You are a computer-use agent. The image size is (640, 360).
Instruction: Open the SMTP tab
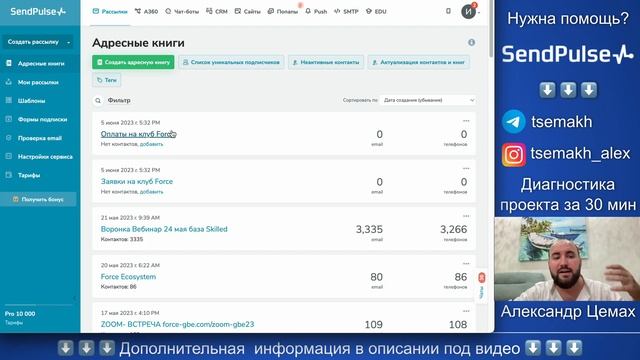point(346,11)
